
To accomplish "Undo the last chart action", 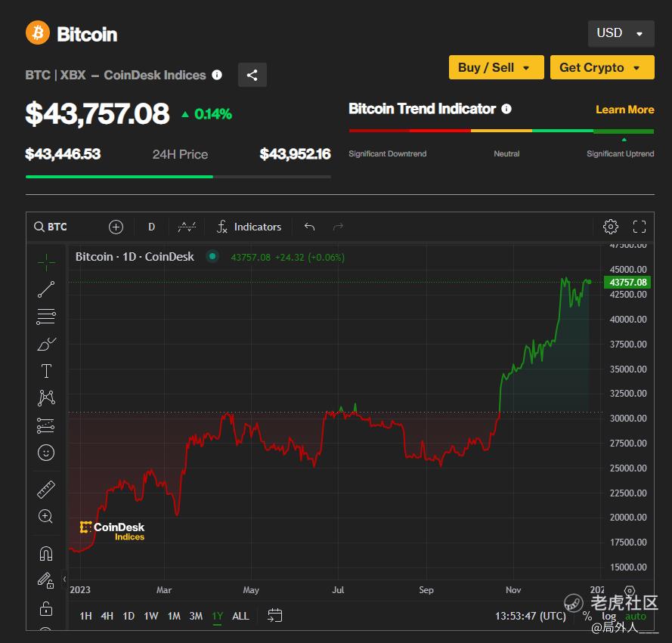I will point(309,227).
